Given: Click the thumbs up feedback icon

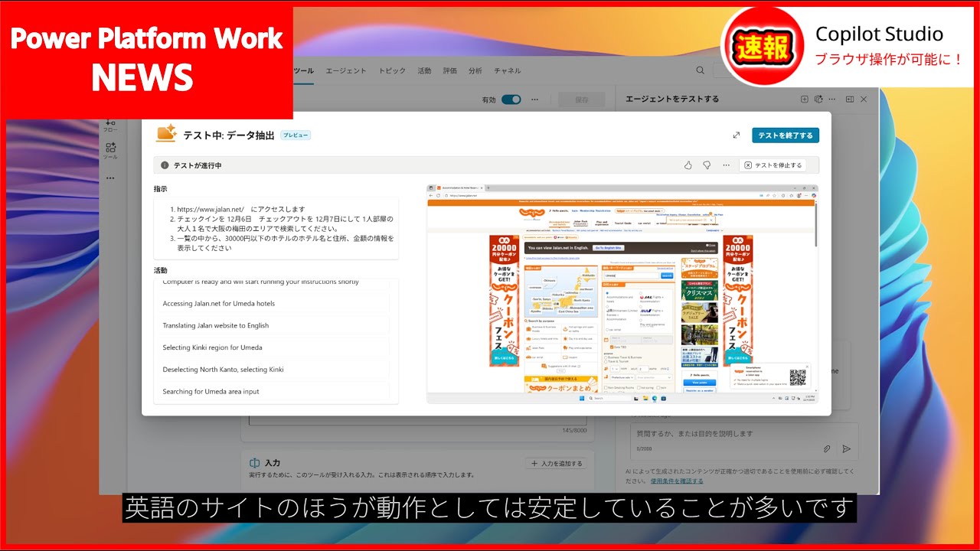Looking at the screenshot, I should tap(688, 165).
